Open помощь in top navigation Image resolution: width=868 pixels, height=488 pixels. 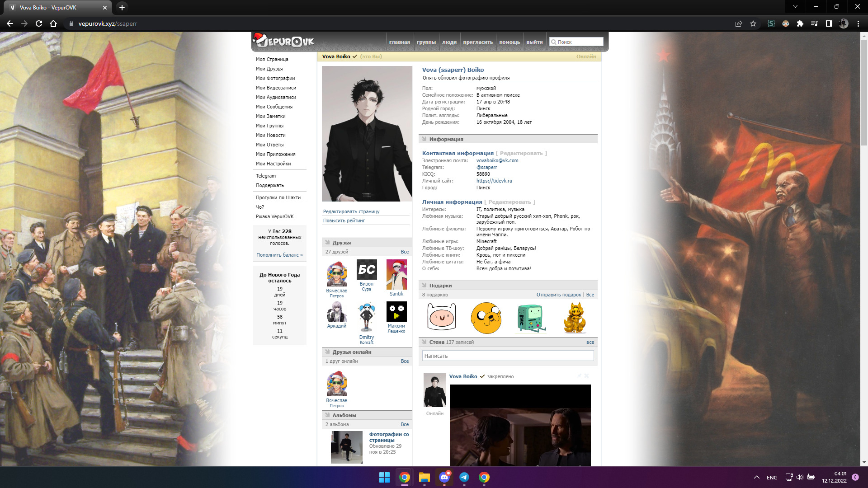click(509, 42)
